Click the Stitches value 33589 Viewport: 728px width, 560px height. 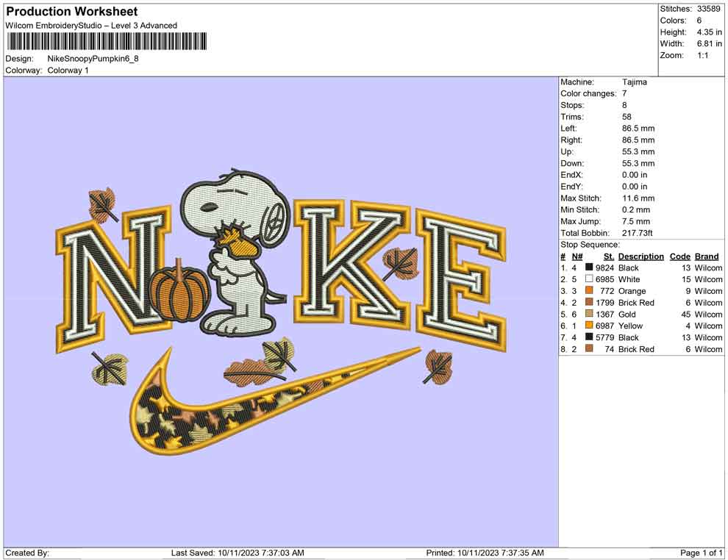click(x=708, y=9)
